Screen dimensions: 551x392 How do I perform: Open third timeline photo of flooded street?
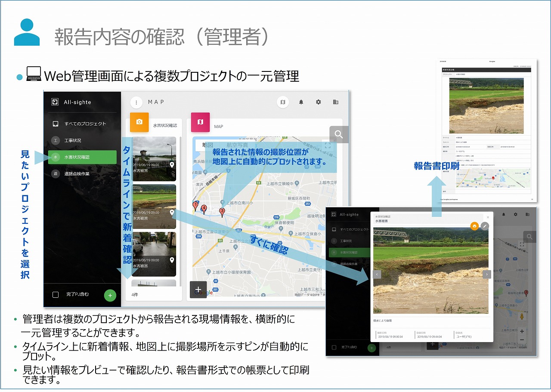pos(154,254)
